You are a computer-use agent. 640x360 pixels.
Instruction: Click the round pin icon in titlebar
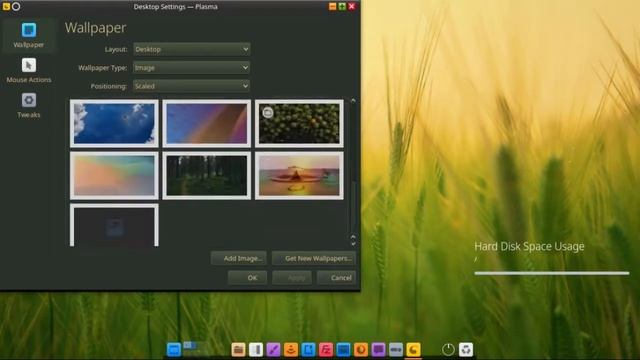[x=16, y=7]
